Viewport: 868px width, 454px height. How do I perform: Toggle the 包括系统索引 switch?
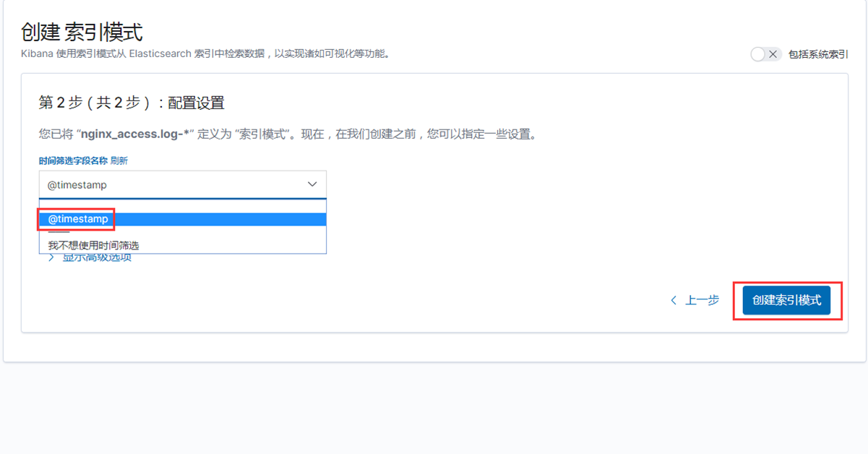(x=765, y=54)
